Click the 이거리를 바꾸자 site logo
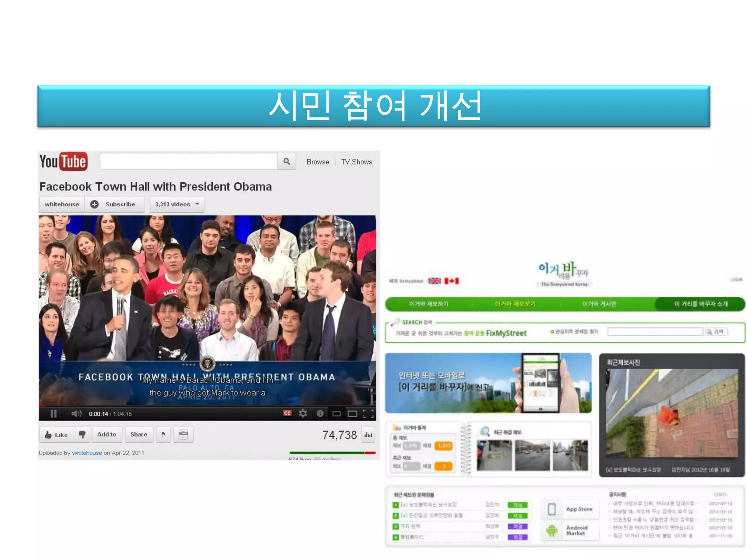 (564, 274)
